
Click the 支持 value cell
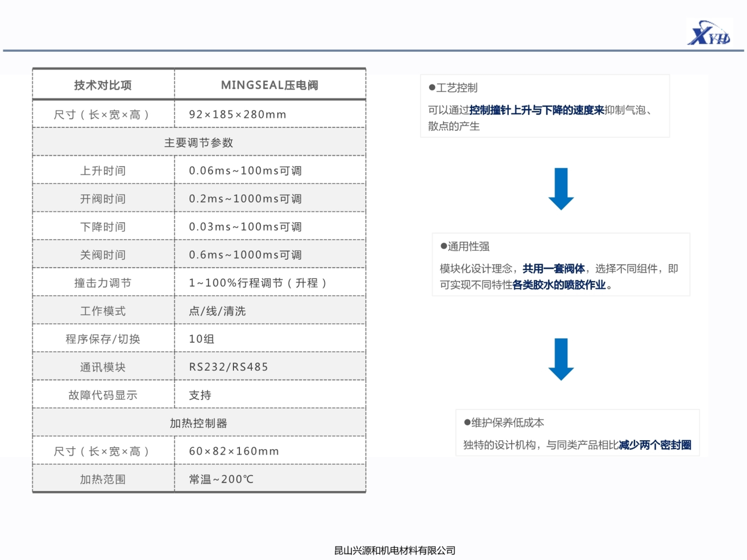click(270, 395)
